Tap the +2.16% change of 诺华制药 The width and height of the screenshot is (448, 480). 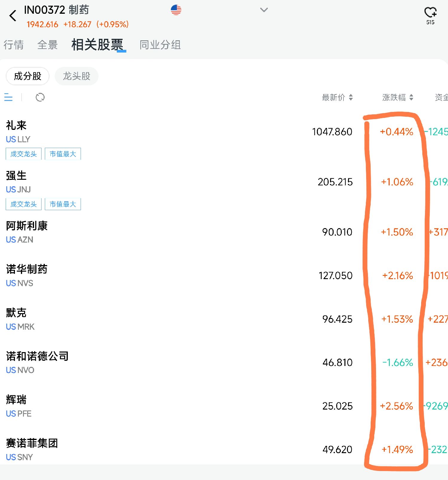click(x=398, y=276)
